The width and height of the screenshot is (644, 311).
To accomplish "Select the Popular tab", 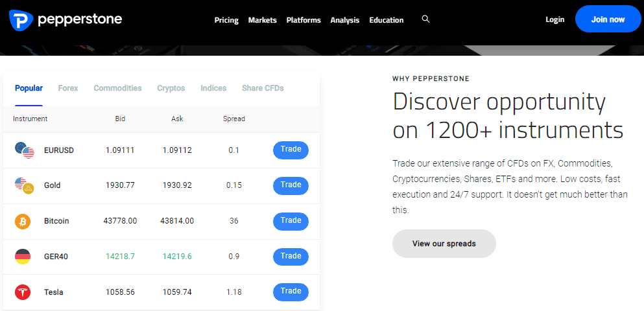I will point(29,88).
